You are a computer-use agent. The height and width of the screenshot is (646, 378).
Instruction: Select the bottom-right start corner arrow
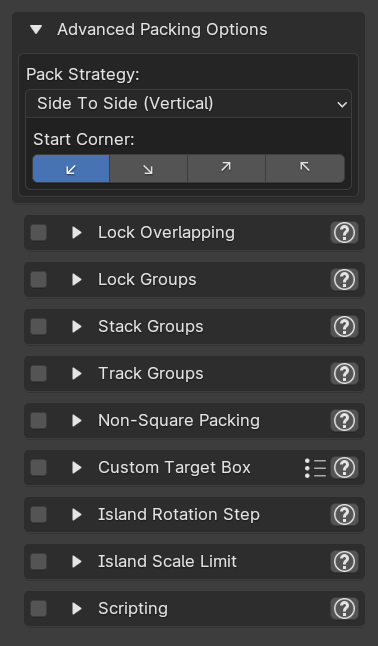pyautogui.click(x=148, y=169)
